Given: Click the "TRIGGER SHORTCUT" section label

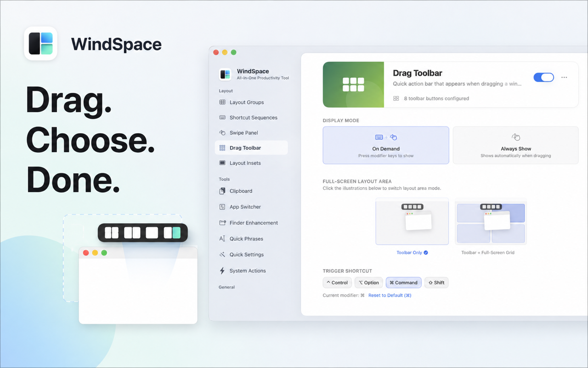Looking at the screenshot, I should [347, 271].
